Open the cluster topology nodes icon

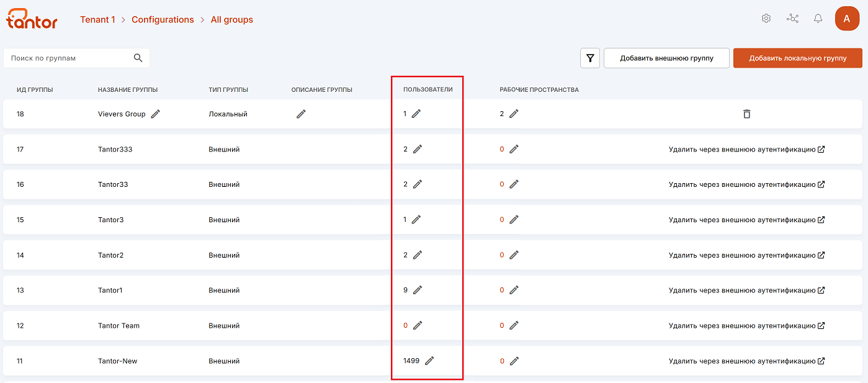792,19
